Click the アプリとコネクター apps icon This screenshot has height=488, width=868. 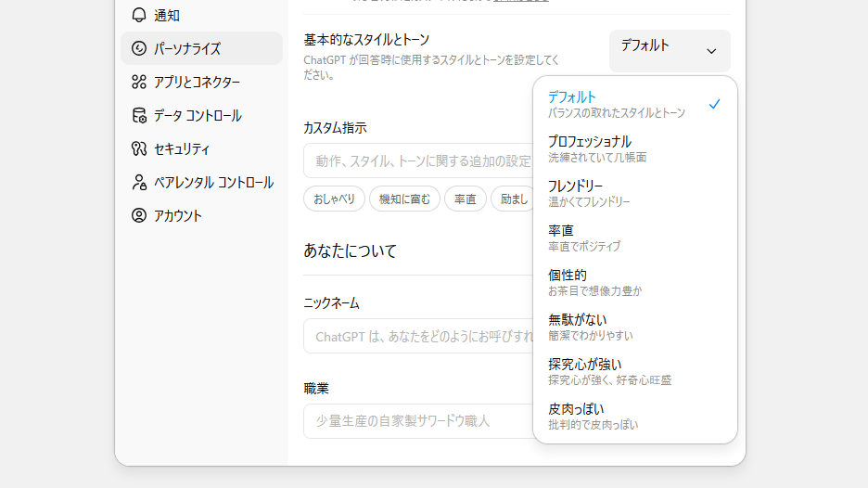(x=139, y=82)
